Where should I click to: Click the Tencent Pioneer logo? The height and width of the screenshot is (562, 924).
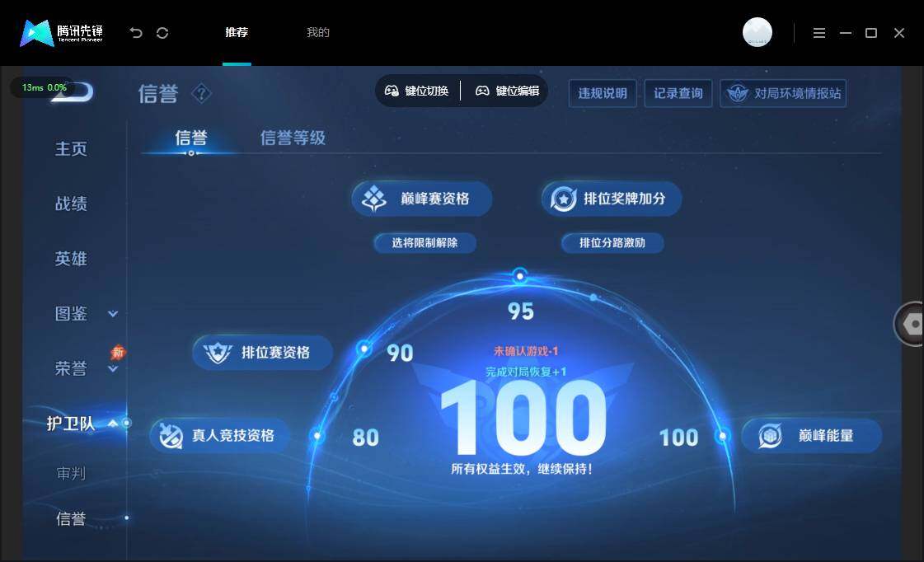pyautogui.click(x=61, y=32)
